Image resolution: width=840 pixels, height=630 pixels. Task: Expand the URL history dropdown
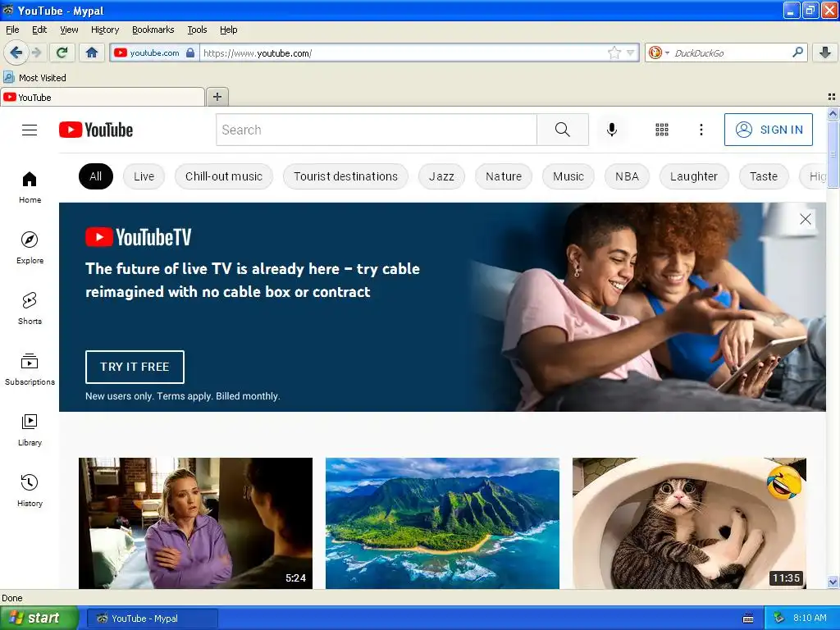point(631,52)
